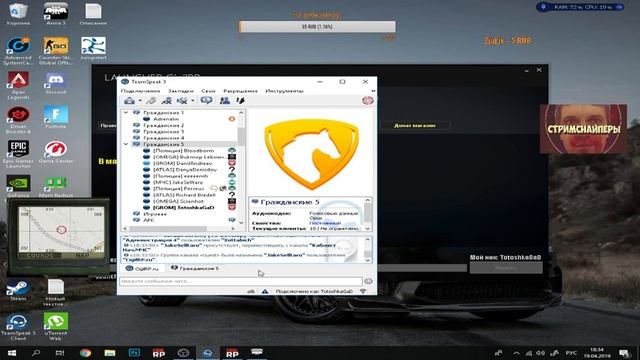Viewport: 640px width, 360px height.
Task: Click the Постоянный link in channel info
Action: point(325,223)
